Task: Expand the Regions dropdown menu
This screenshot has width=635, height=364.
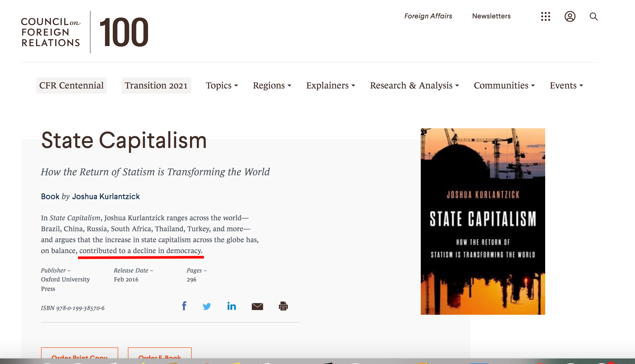Action: [272, 86]
